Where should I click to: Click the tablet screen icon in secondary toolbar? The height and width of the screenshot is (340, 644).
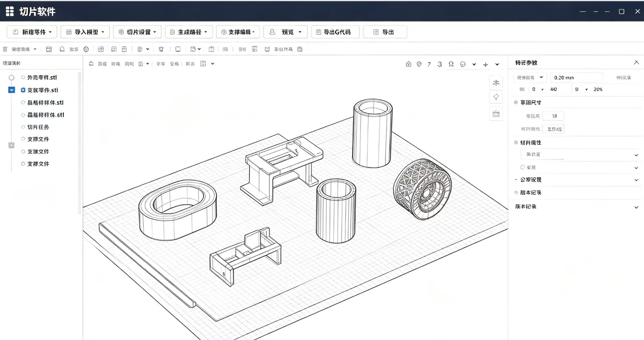pyautogui.click(x=178, y=49)
